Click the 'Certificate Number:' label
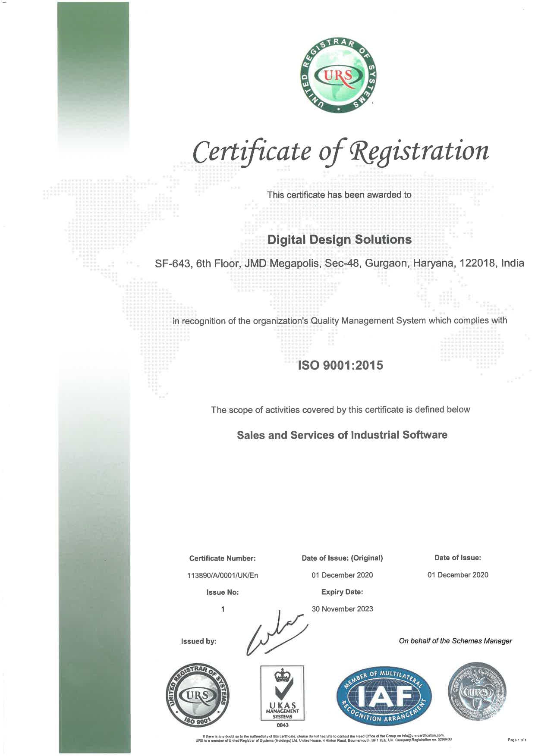 (x=223, y=558)
